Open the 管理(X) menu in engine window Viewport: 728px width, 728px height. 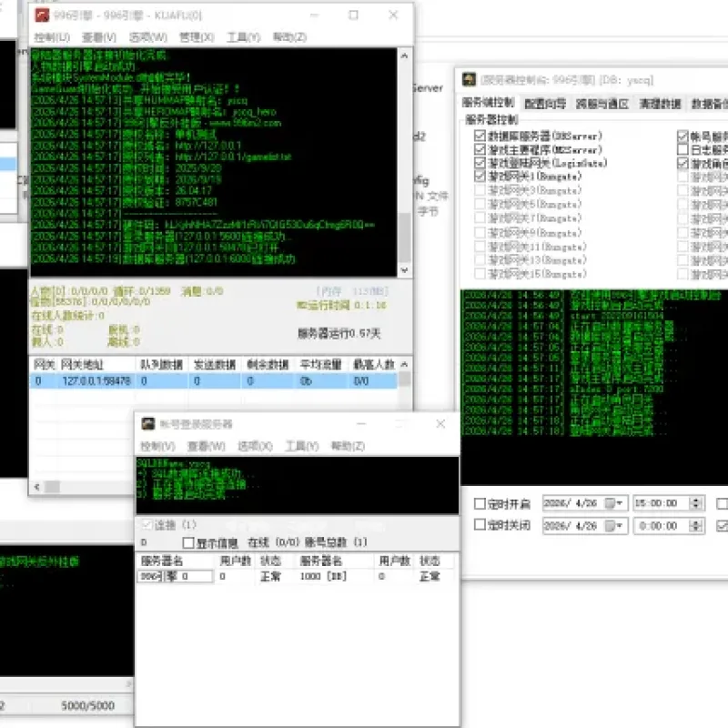click(197, 37)
